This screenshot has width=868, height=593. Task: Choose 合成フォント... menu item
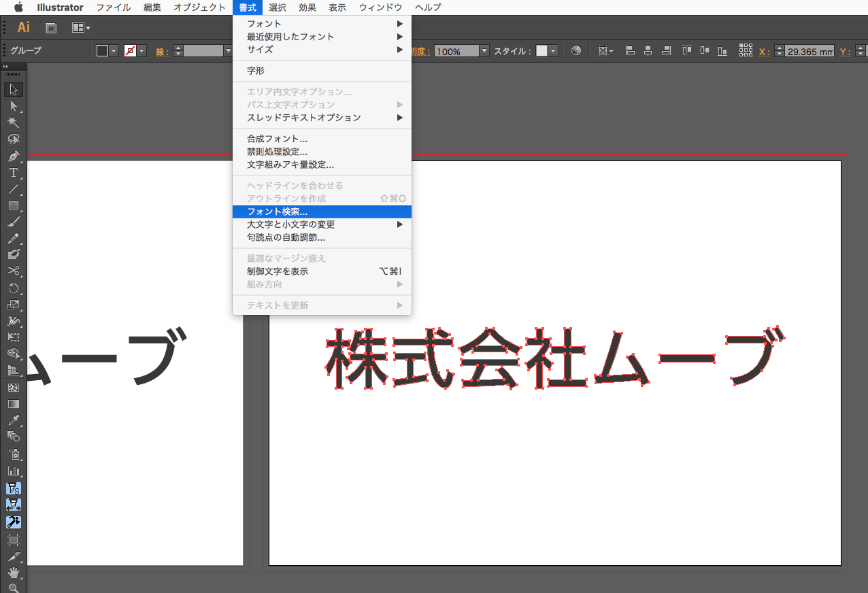(322, 139)
